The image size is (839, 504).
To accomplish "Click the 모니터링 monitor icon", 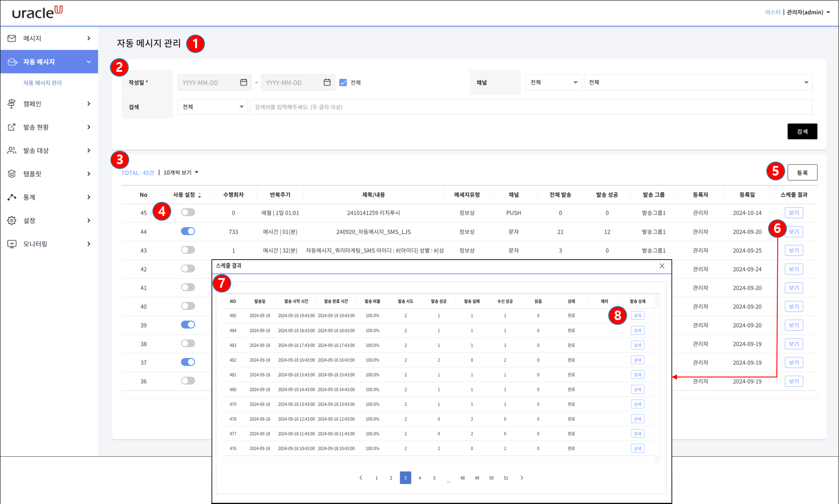I will 12,244.
